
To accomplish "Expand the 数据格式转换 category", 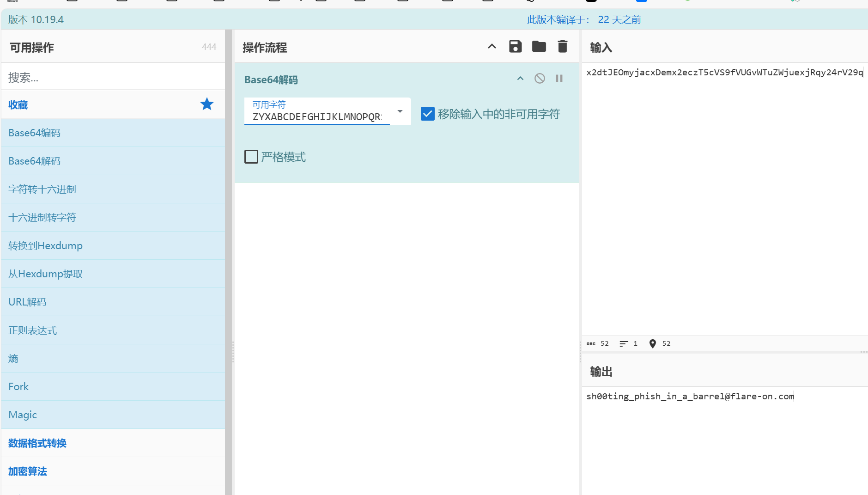I will tap(37, 443).
